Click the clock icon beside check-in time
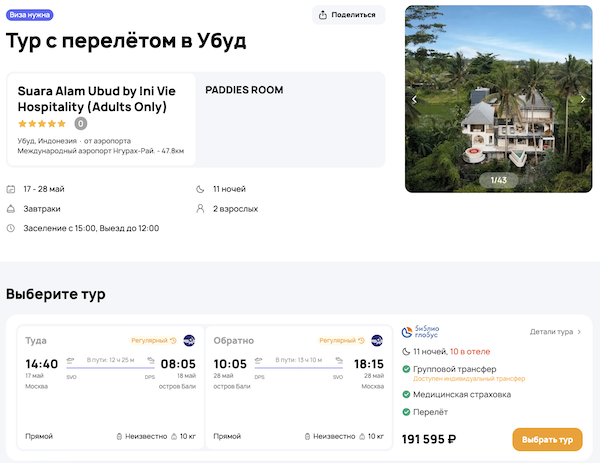 pyautogui.click(x=11, y=228)
